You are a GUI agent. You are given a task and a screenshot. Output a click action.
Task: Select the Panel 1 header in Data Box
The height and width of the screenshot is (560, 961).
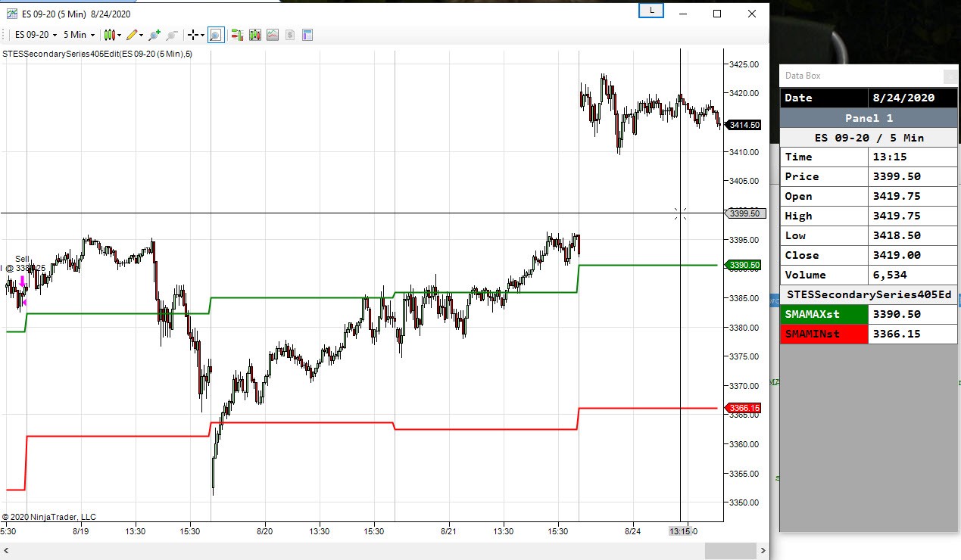[868, 117]
